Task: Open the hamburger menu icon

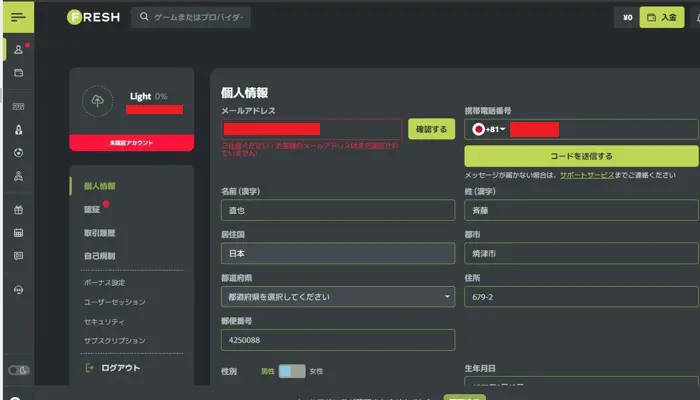Action: point(18,17)
